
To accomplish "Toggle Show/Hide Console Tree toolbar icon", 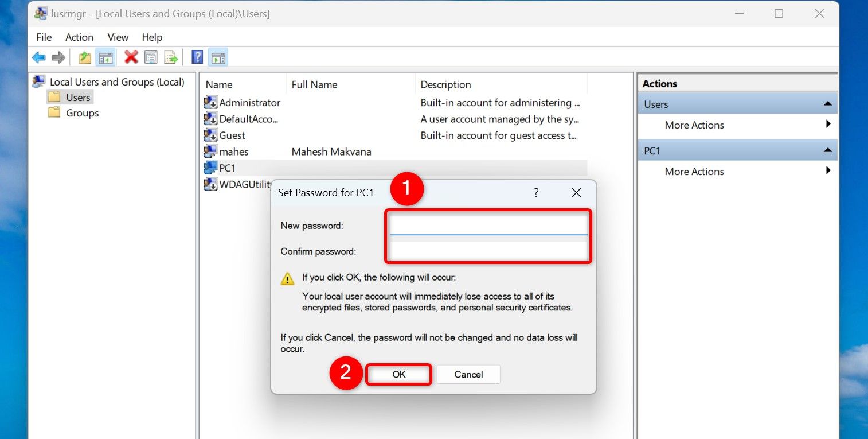I will pos(105,57).
